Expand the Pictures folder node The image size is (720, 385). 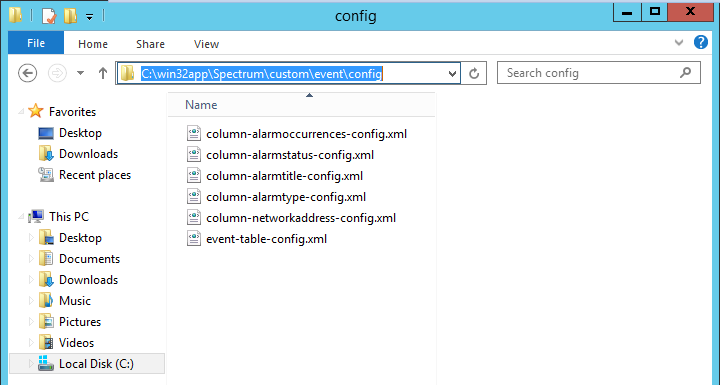tap(31, 322)
